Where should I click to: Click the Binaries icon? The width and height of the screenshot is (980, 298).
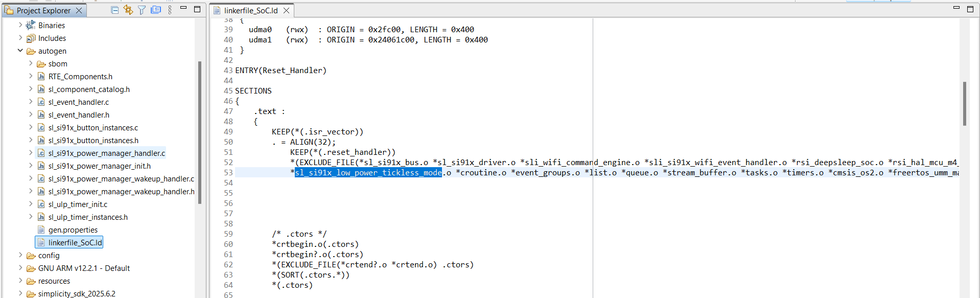pos(31,25)
